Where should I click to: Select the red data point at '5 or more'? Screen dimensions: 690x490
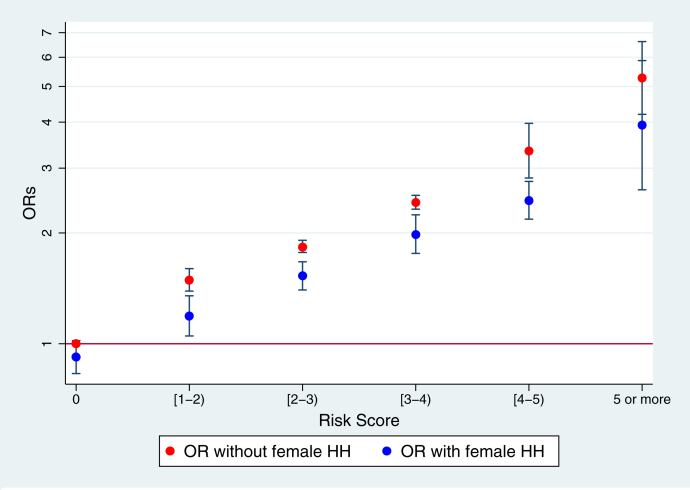pyautogui.click(x=642, y=78)
